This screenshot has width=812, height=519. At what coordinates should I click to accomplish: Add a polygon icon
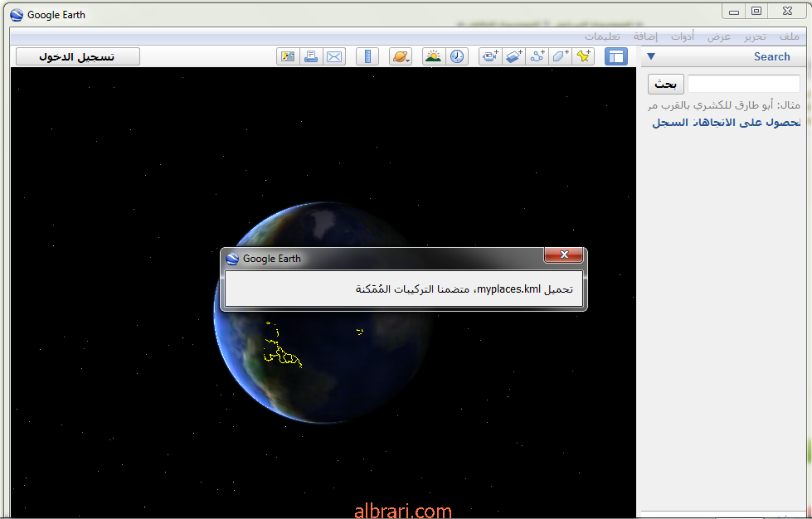pos(560,56)
